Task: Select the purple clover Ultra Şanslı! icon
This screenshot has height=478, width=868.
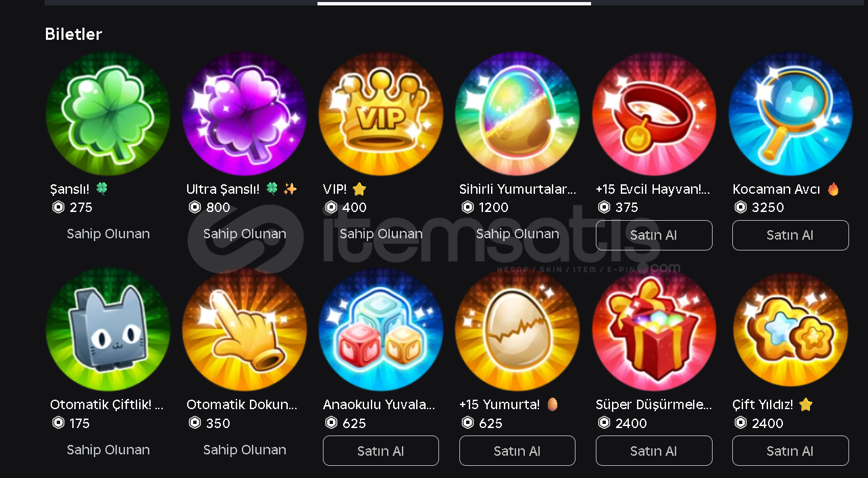Action: pos(245,113)
